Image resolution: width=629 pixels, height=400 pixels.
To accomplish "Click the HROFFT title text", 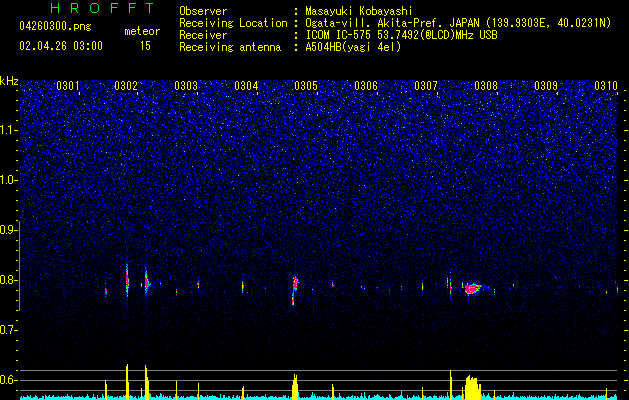I will click(103, 8).
